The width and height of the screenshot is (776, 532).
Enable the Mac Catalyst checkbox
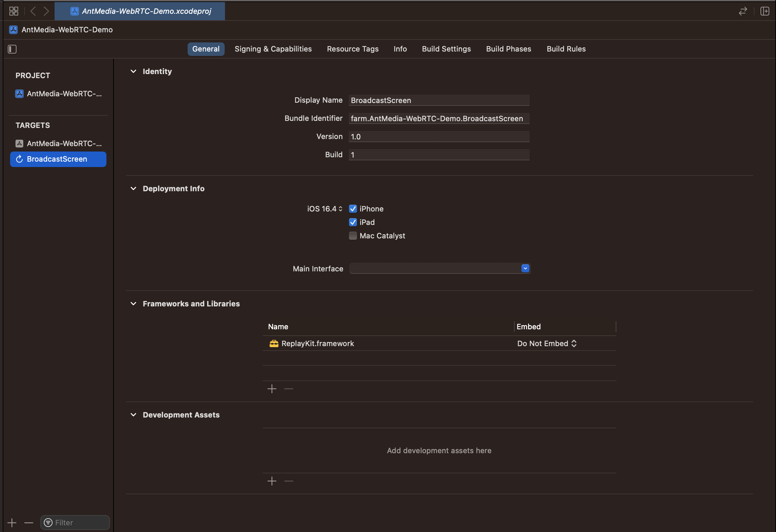[x=353, y=236]
